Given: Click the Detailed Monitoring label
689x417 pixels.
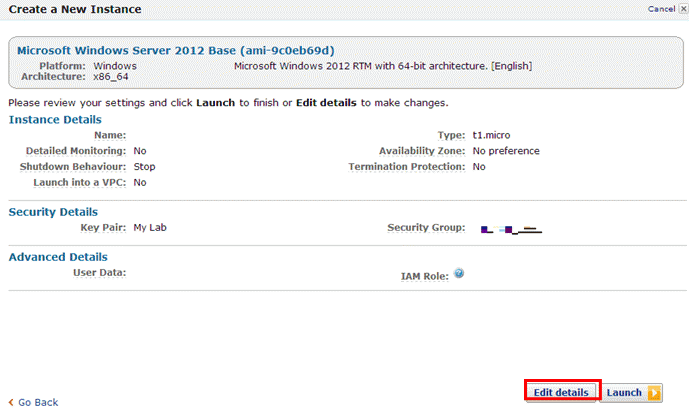Looking at the screenshot, I should [76, 151].
